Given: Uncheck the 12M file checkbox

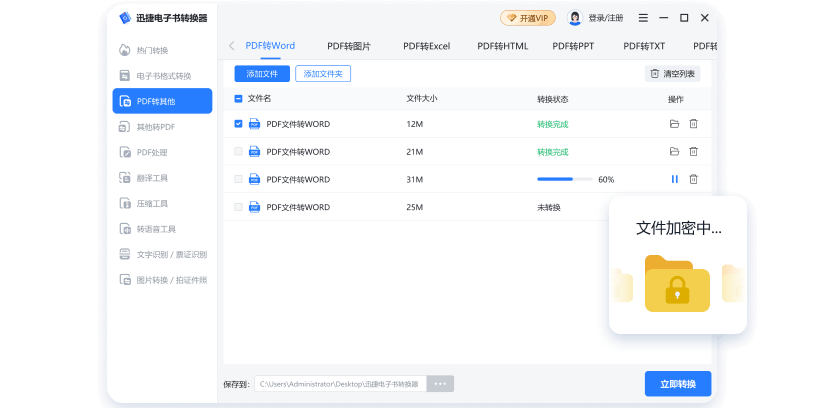Looking at the screenshot, I should [x=238, y=124].
